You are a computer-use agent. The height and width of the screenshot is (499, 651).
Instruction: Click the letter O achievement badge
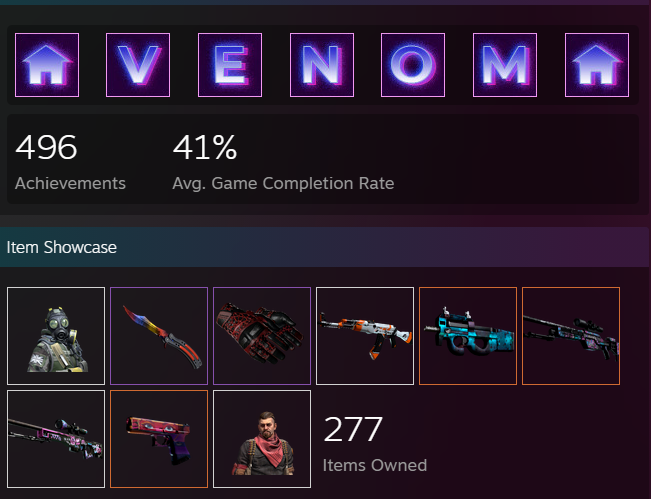413,65
